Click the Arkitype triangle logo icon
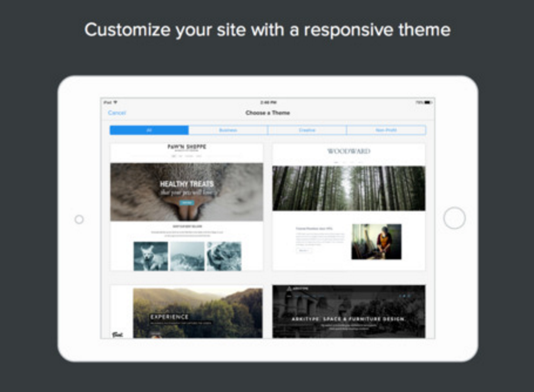534x392 pixels. pyautogui.click(x=289, y=288)
